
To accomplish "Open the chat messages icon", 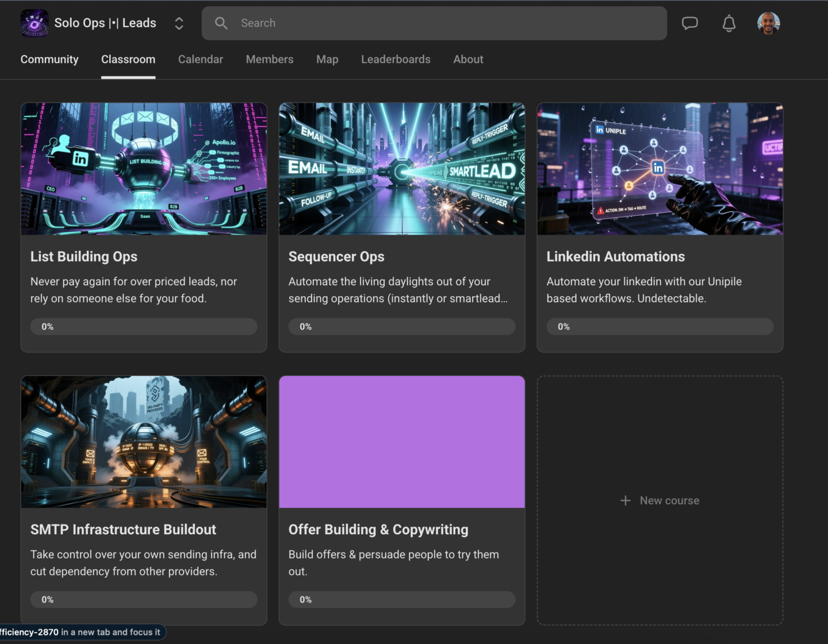I will pyautogui.click(x=689, y=23).
